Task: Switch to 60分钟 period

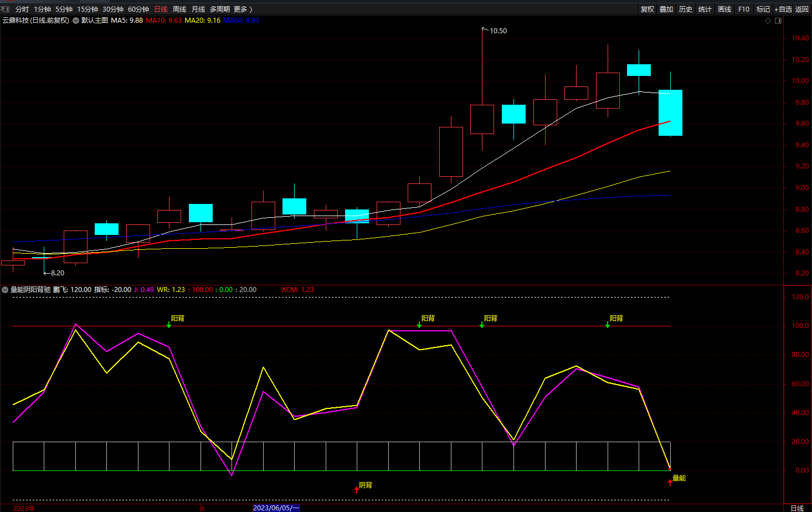Action: point(138,9)
